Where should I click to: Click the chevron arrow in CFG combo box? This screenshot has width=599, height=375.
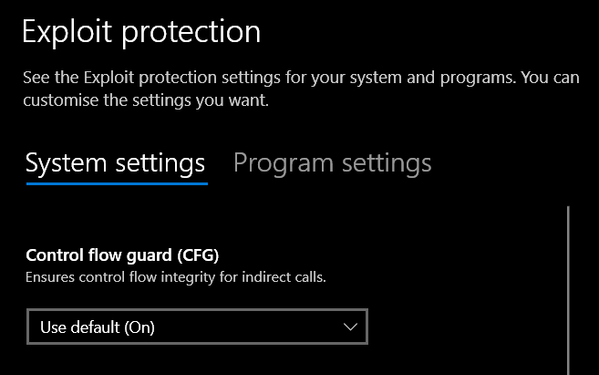point(350,327)
